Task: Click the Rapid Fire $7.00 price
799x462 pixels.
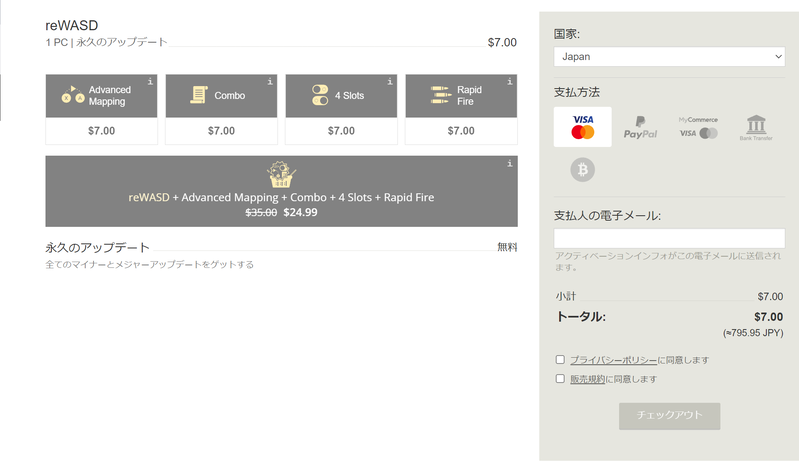Action: pos(461,131)
